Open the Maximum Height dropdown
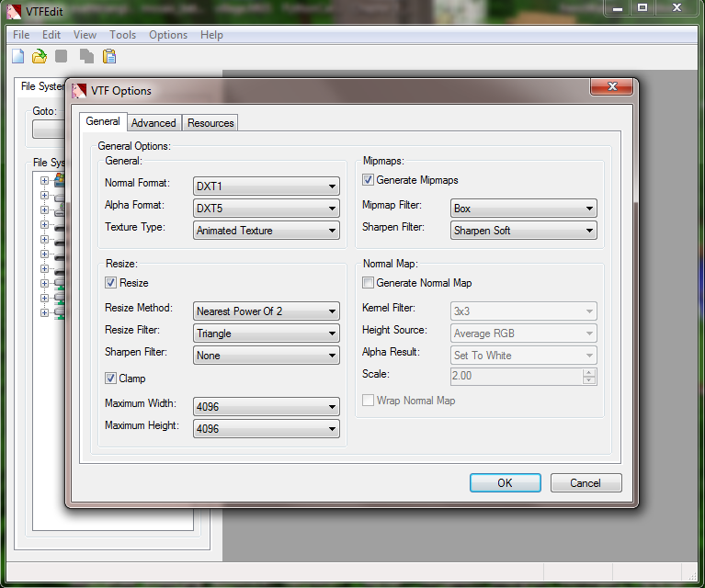705x588 pixels. click(267, 428)
